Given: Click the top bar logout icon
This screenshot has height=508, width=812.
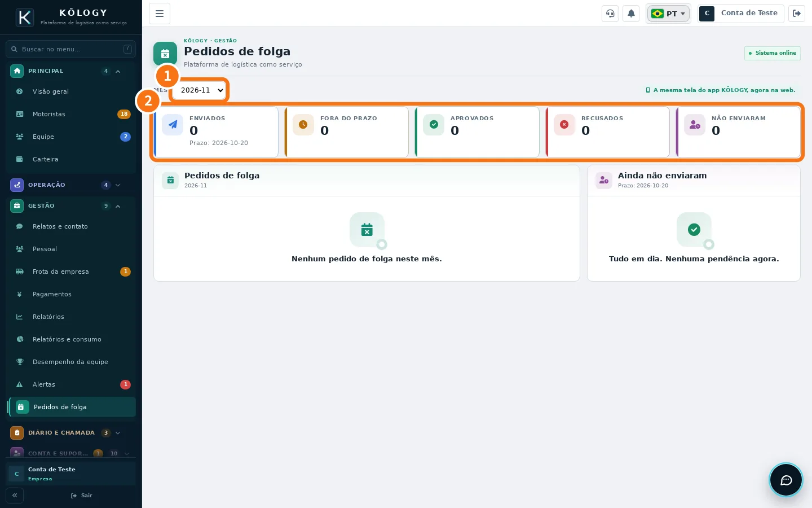Looking at the screenshot, I should [797, 14].
